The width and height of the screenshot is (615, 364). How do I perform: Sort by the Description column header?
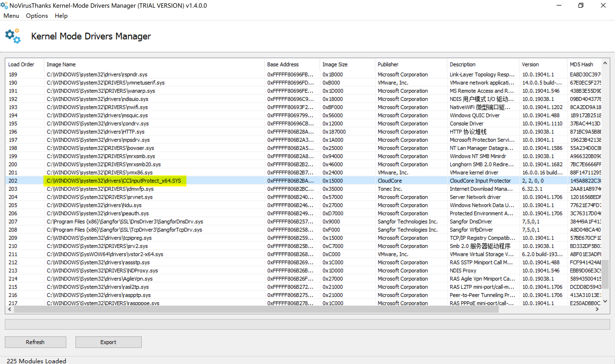[x=483, y=64]
